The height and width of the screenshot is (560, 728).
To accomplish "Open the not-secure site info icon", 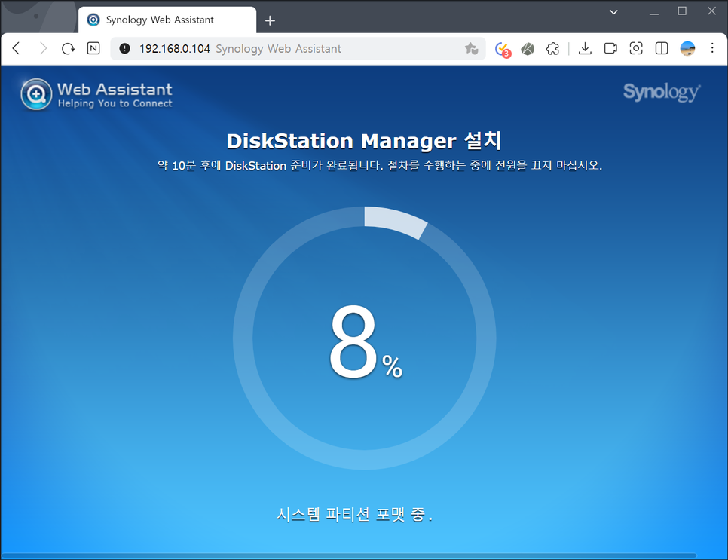I will point(124,48).
